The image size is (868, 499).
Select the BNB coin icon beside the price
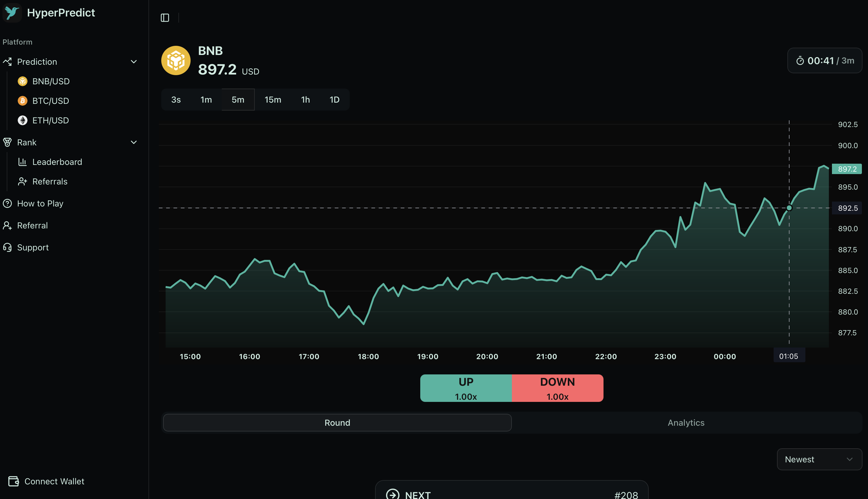click(x=176, y=60)
